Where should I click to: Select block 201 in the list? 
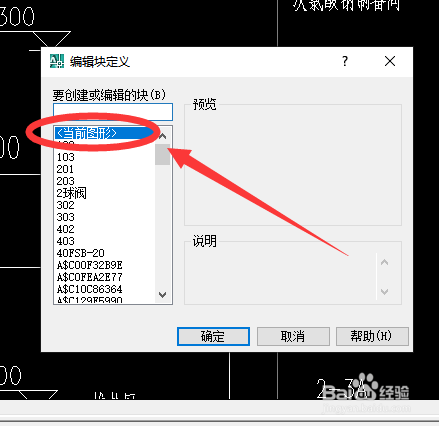(104, 169)
